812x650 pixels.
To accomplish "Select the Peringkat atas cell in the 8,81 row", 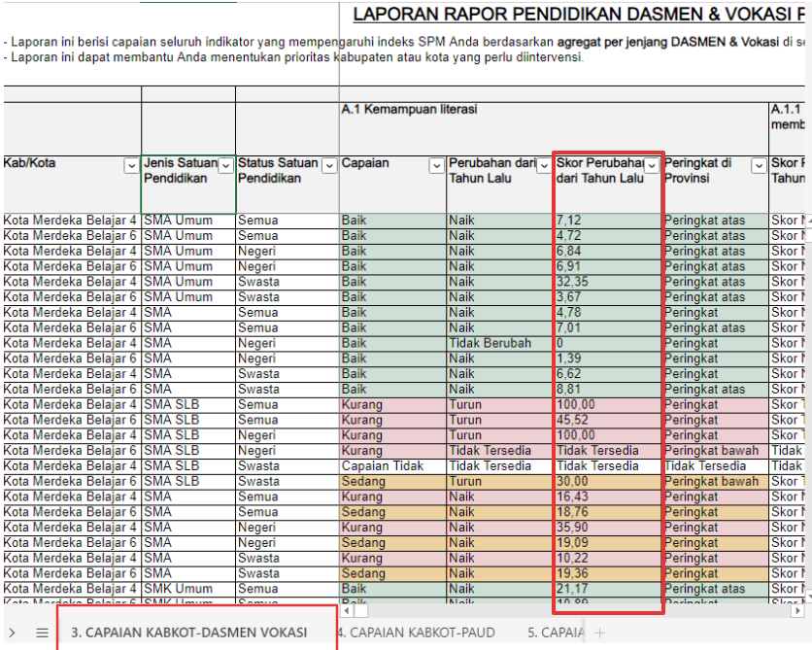I will (x=716, y=390).
